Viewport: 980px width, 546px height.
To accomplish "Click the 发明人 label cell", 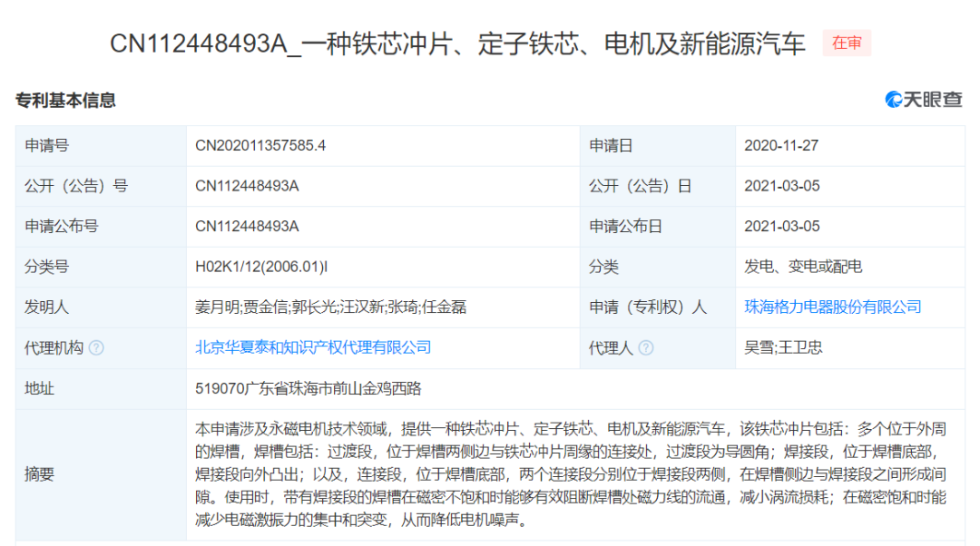I will [102, 307].
